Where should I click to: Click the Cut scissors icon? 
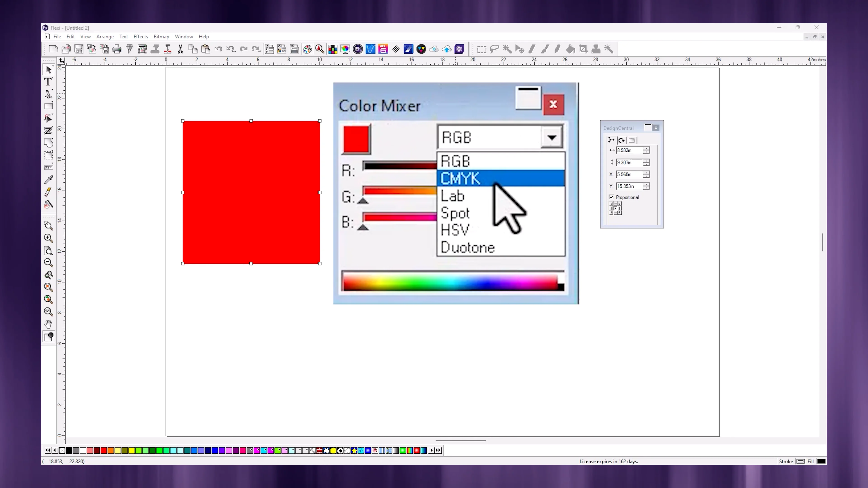[x=180, y=49]
